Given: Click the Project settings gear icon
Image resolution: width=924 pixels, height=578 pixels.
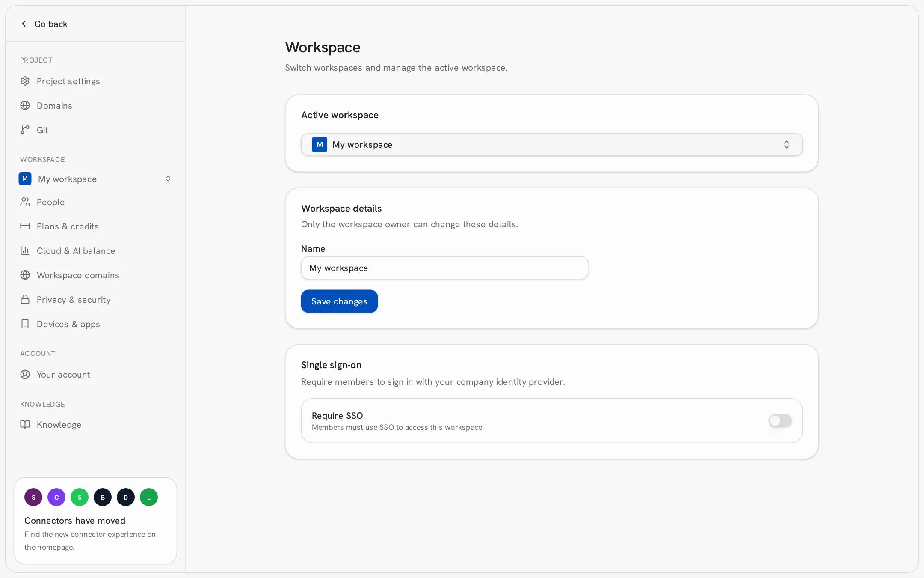Looking at the screenshot, I should (x=25, y=81).
